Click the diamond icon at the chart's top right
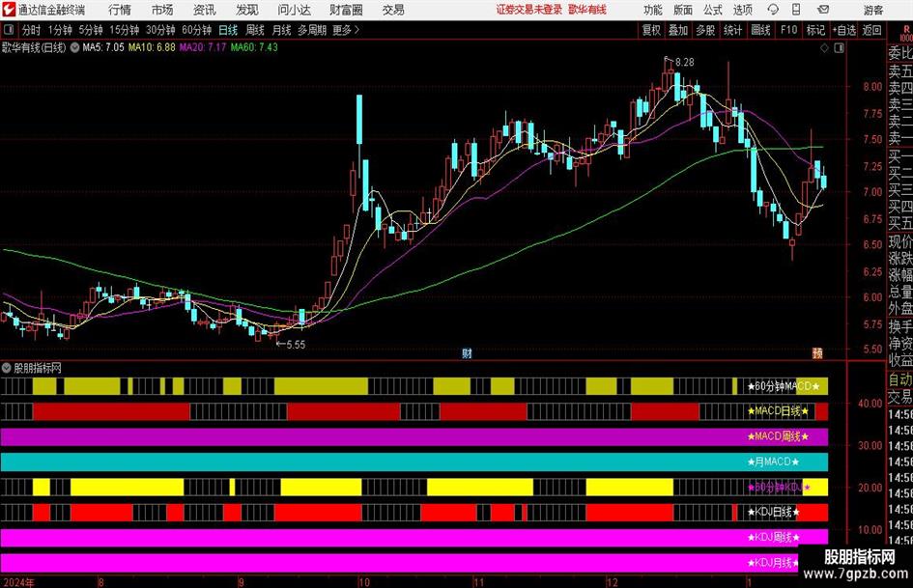The height and width of the screenshot is (588, 913). pos(824,48)
